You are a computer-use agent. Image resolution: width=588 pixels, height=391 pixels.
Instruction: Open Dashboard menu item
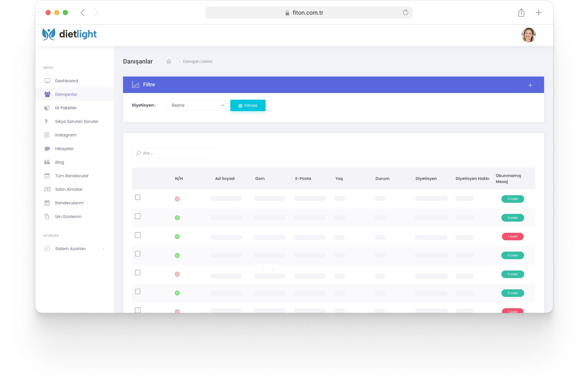(74, 81)
